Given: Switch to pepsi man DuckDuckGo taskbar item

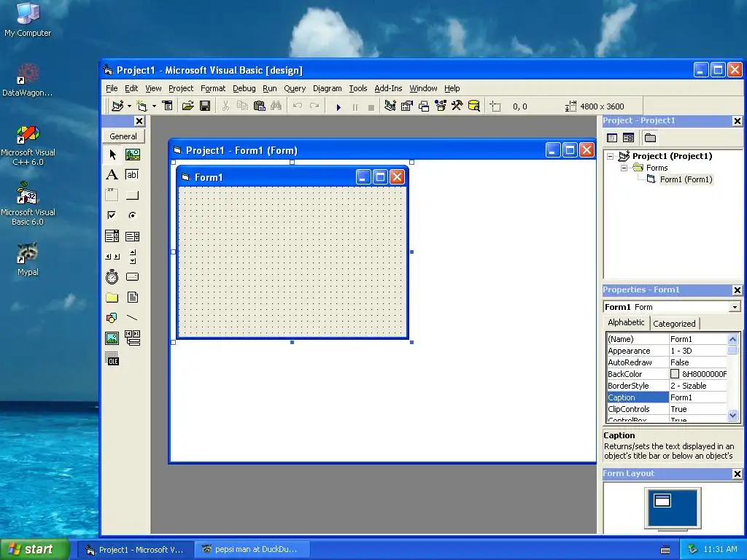Looking at the screenshot, I should coord(251,550).
